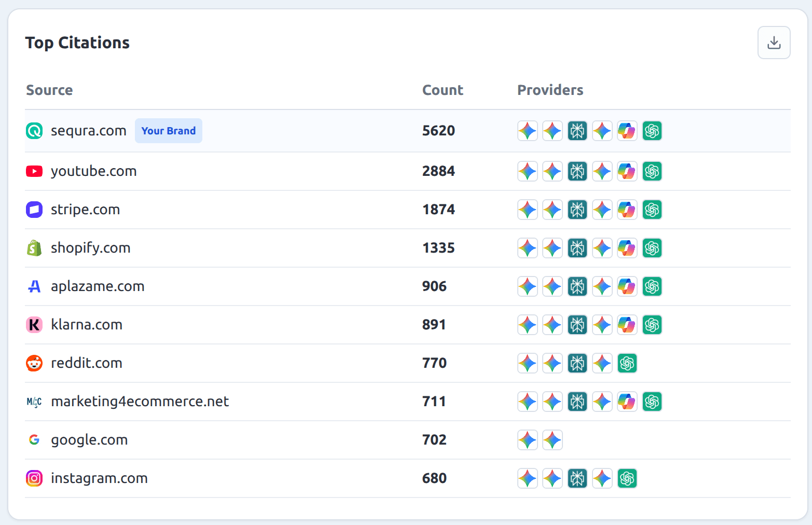
Task: Choose the ChatGPT icon in klarna.com row
Action: pos(652,325)
